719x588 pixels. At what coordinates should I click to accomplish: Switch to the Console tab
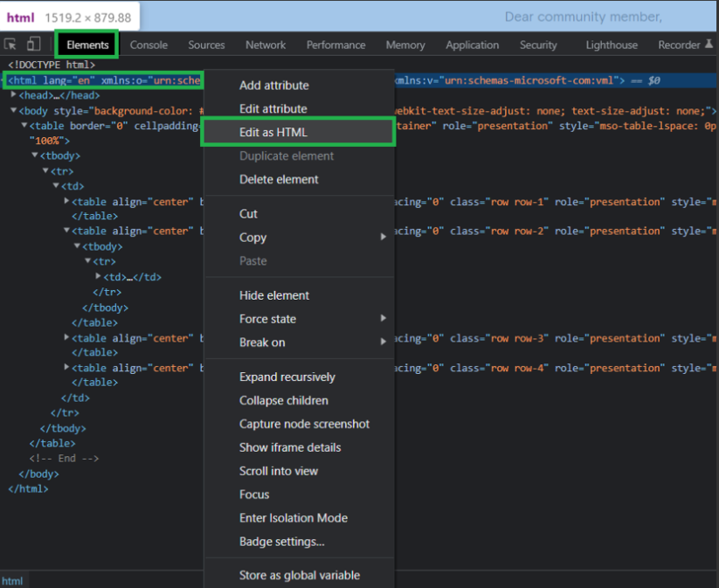point(149,45)
